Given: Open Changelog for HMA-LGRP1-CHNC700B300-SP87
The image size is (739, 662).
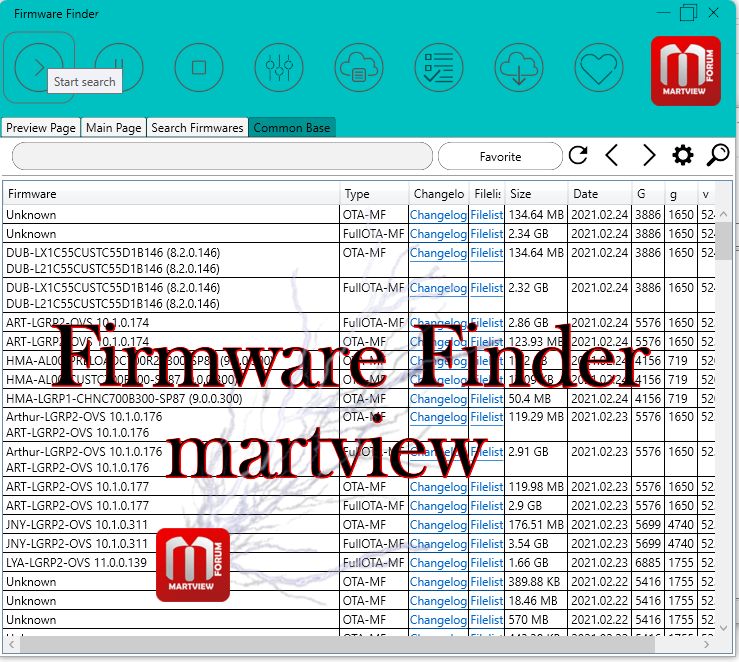Looking at the screenshot, I should 438,399.
